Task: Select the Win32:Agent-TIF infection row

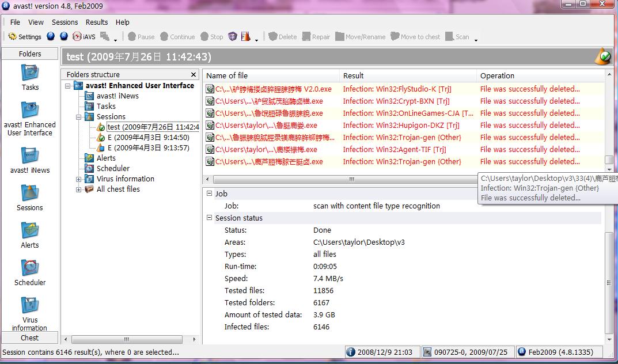Action: [x=404, y=150]
